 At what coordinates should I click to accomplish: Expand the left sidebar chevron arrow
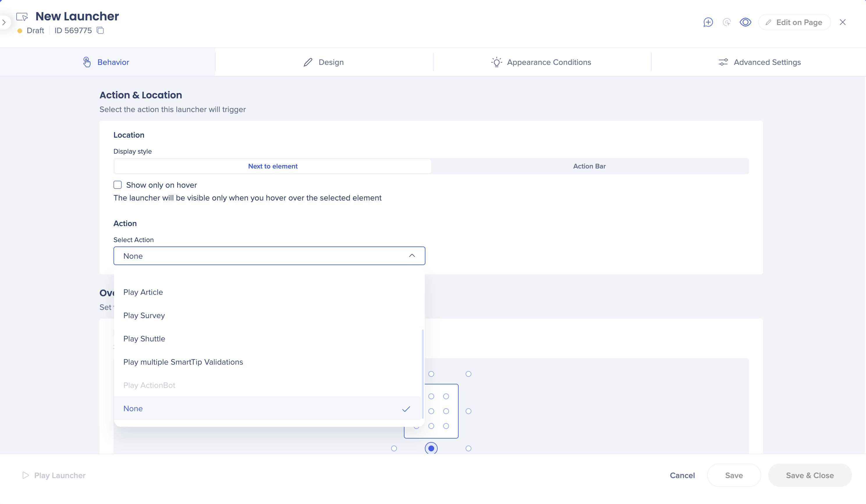point(4,22)
